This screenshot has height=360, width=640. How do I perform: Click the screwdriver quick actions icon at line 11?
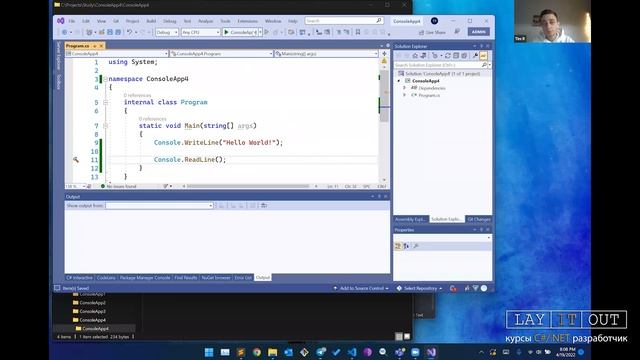76,160
